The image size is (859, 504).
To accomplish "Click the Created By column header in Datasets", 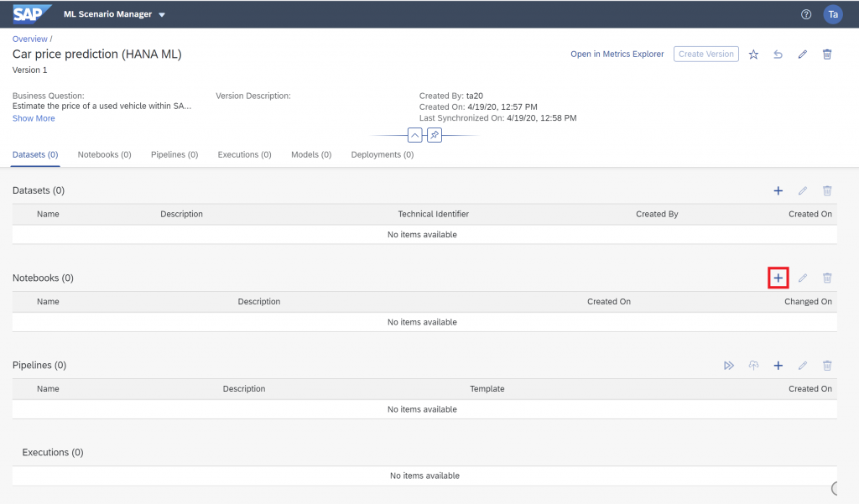I will pos(657,214).
